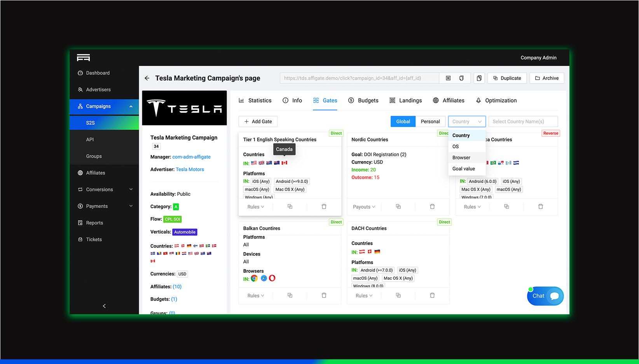Click the Add Gate button
639x364 pixels.
coord(258,121)
